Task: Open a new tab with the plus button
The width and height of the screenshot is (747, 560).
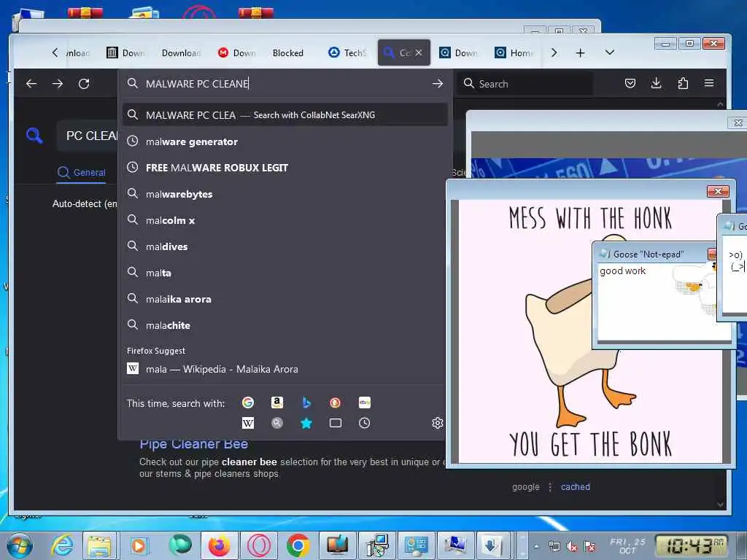Action: tap(580, 52)
